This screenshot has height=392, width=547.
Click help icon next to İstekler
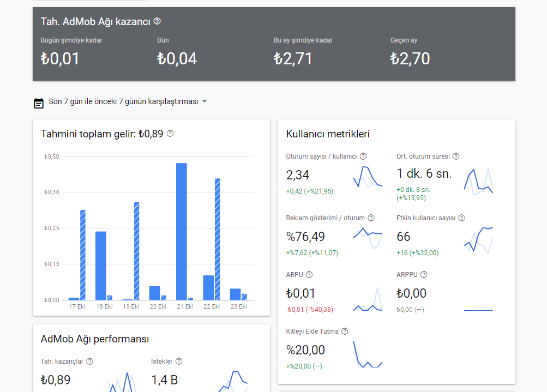click(179, 361)
